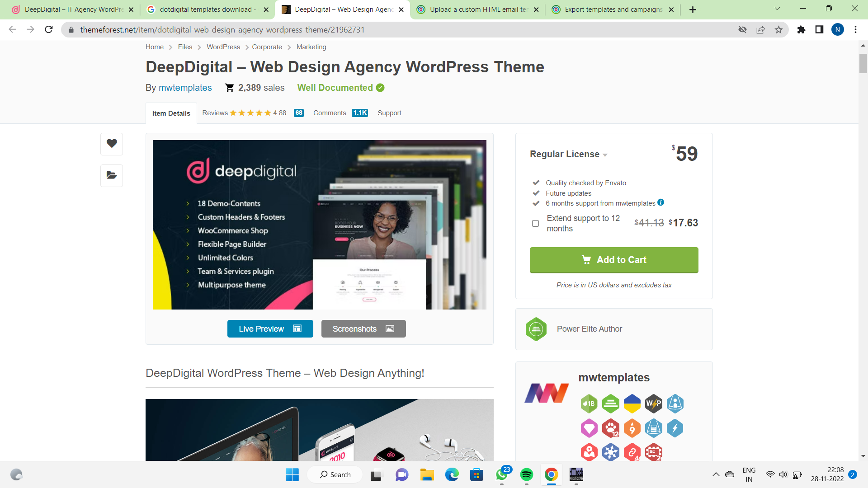Image resolution: width=868 pixels, height=488 pixels.
Task: Go to WordPress breadcrumb
Action: click(x=223, y=47)
